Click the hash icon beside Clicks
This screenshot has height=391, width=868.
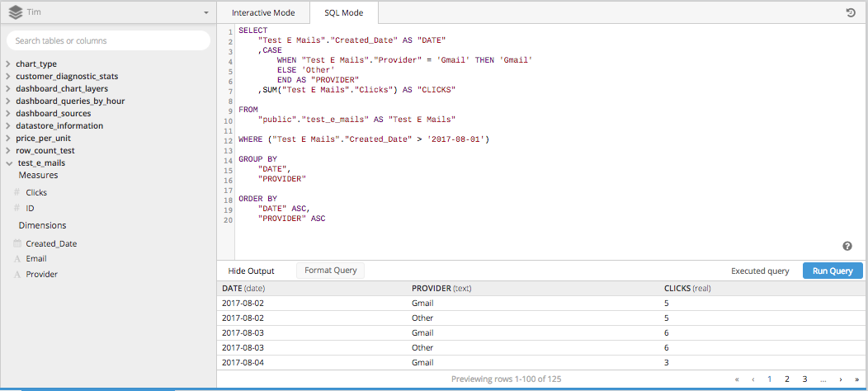pyautogui.click(x=17, y=193)
